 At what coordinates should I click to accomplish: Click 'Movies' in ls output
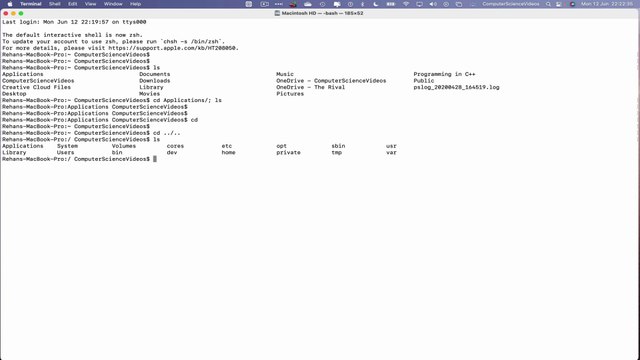tap(149, 94)
